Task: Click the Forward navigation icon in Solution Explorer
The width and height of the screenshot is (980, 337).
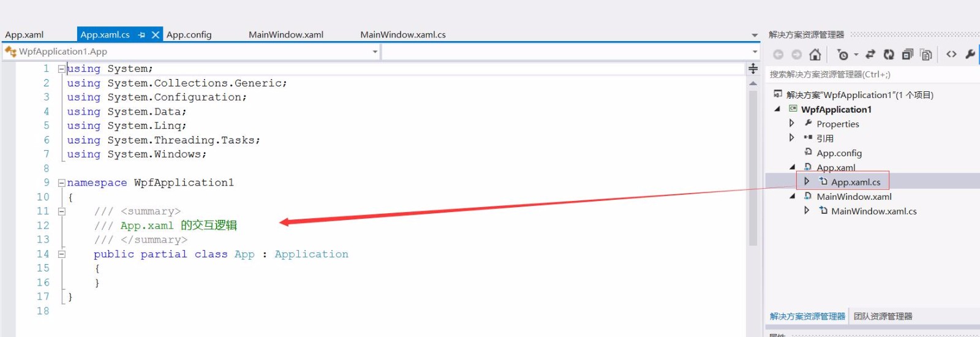Action: click(x=796, y=55)
